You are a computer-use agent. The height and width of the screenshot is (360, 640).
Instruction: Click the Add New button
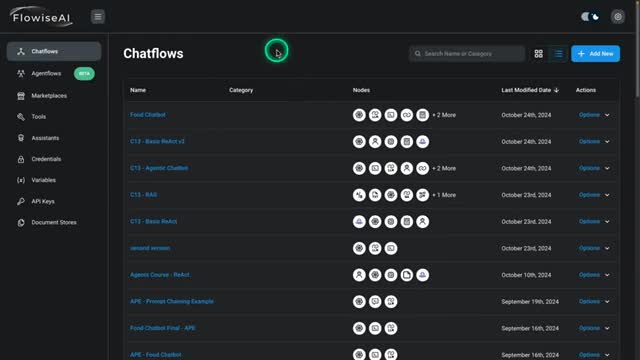pyautogui.click(x=595, y=53)
